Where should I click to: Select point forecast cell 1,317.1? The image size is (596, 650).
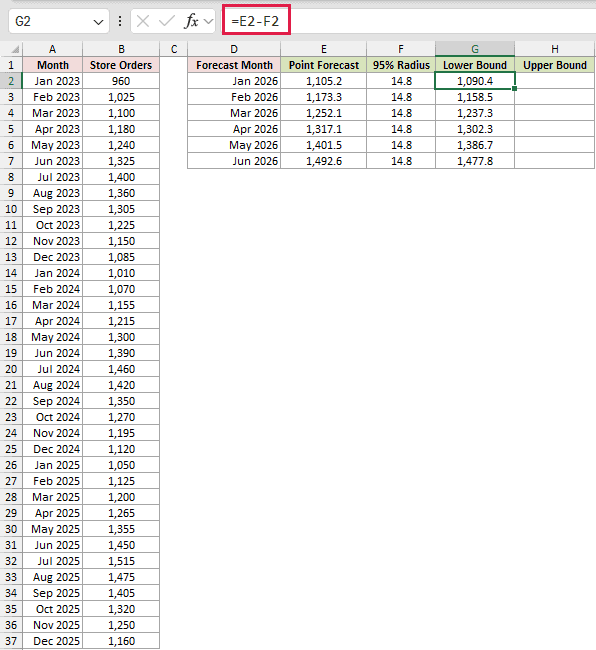[x=324, y=129]
